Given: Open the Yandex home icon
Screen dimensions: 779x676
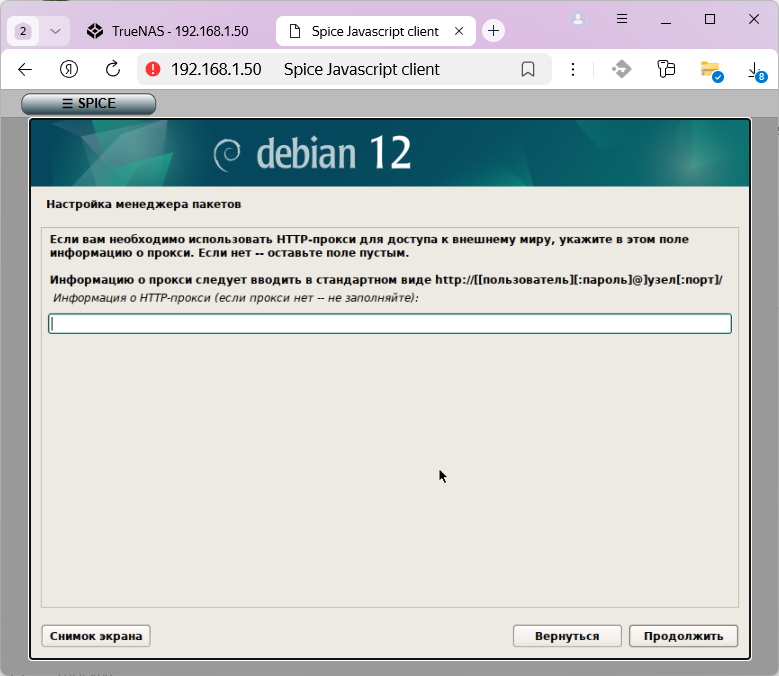Looking at the screenshot, I should coord(69,69).
